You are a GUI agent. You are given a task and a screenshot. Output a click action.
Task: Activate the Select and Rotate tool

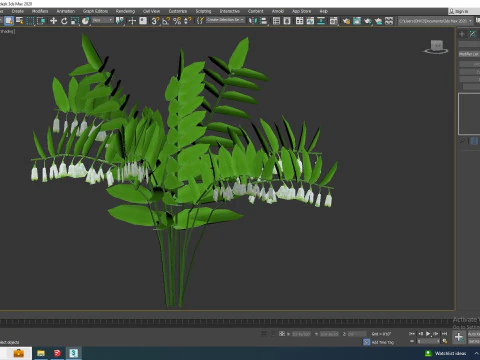coord(64,21)
